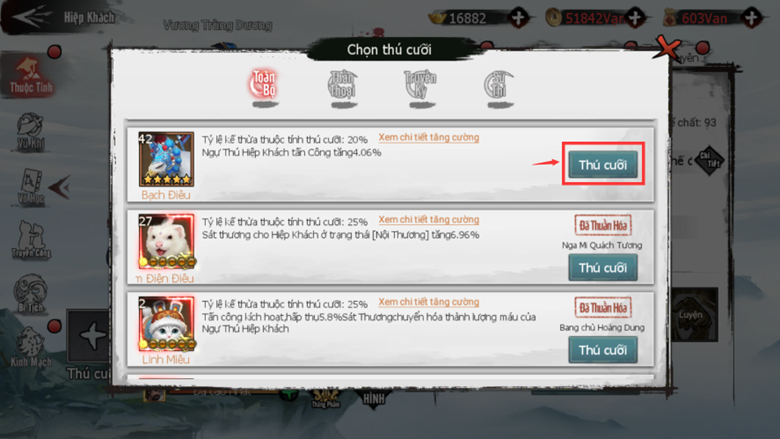This screenshot has height=439, width=780.
Task: Click Thú cưỡi button for Bạch Điêu
Action: 603,165
